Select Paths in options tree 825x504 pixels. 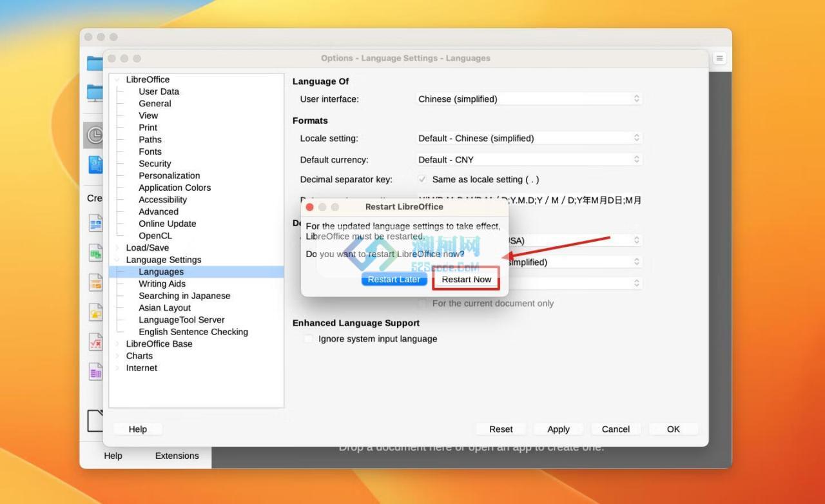150,139
